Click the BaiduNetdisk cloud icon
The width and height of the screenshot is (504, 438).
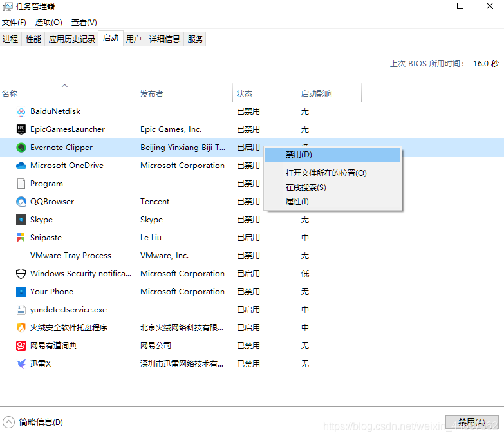pyautogui.click(x=21, y=111)
